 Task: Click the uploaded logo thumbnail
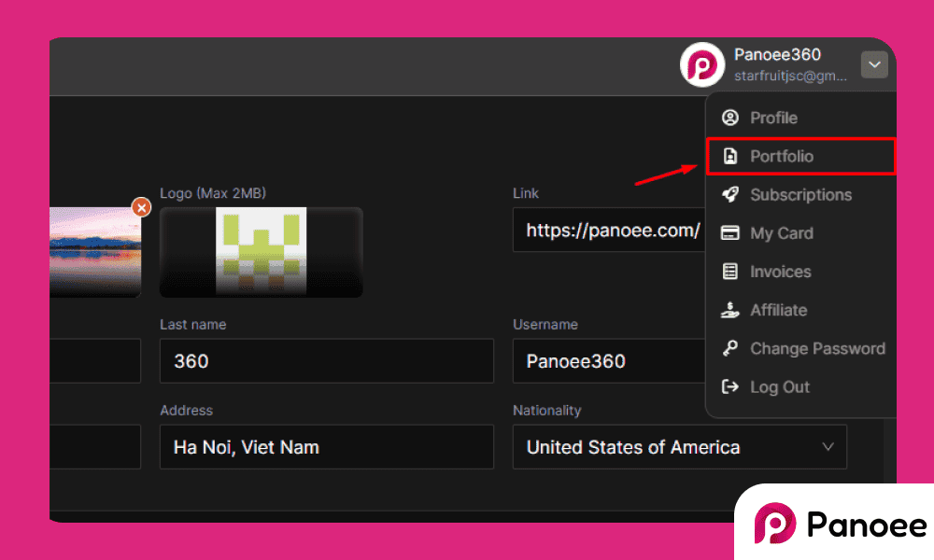[261, 251]
